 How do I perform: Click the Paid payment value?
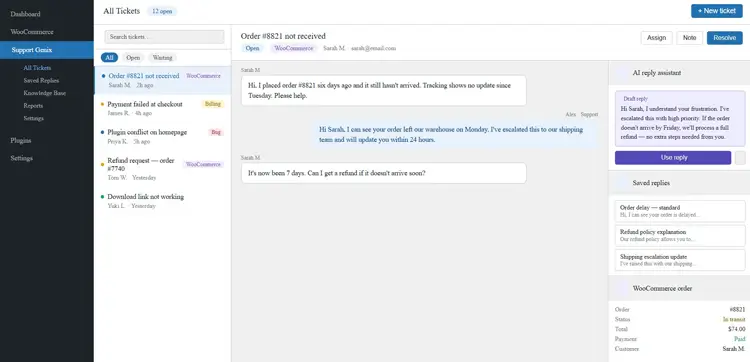coord(740,339)
